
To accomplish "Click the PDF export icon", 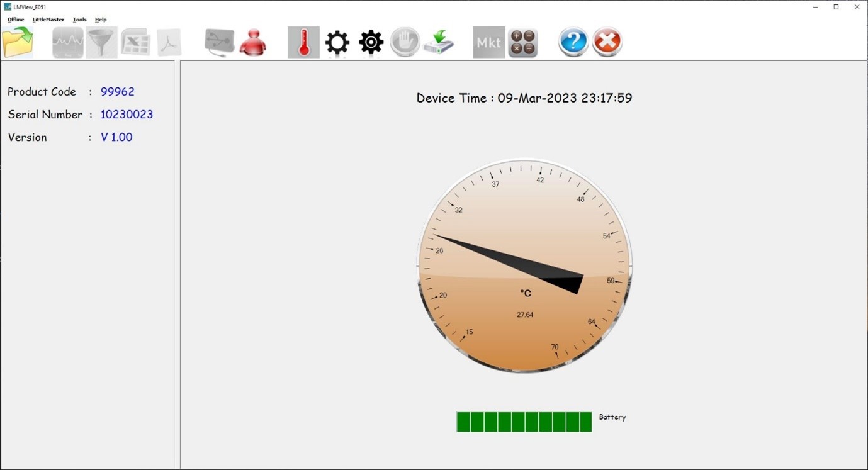I will click(x=168, y=42).
